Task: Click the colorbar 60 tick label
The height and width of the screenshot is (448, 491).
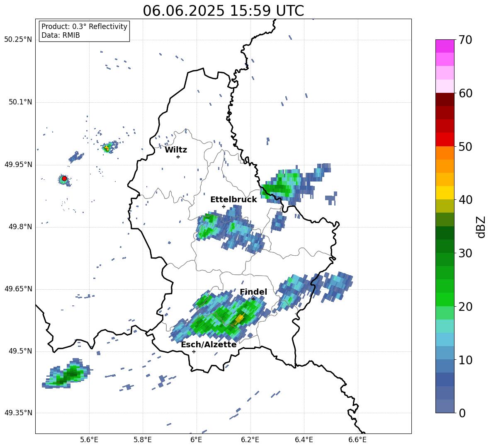Action: pos(465,93)
